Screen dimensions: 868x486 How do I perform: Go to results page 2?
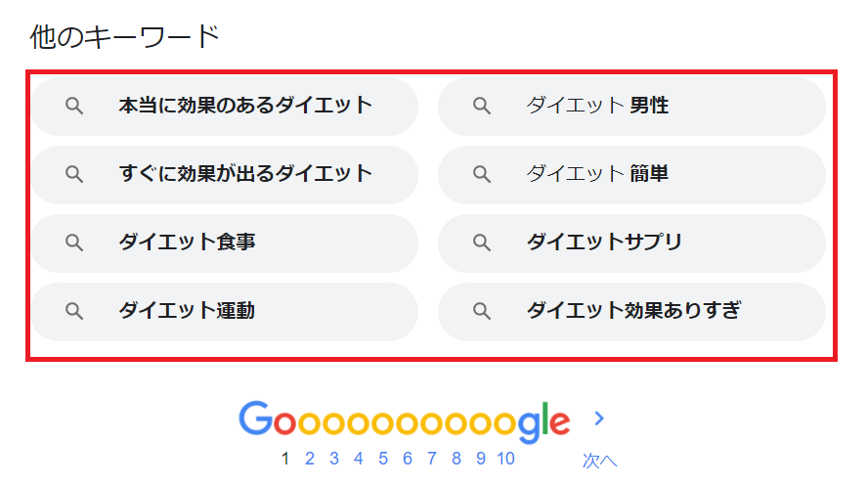310,459
